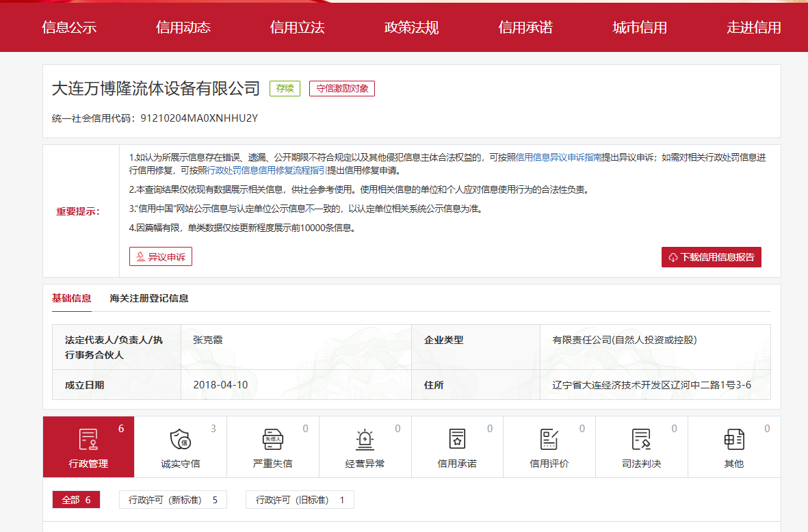Click the 下载信用信息报告 button

coord(711,257)
